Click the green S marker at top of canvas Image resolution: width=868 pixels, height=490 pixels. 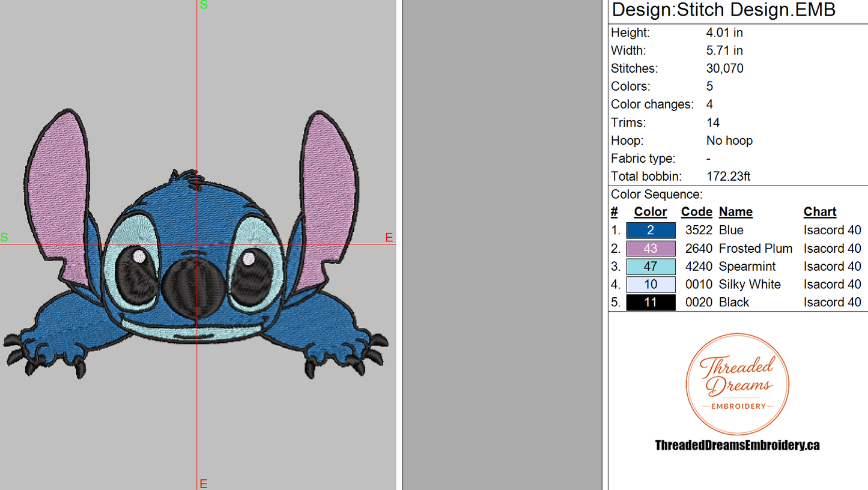[x=203, y=5]
